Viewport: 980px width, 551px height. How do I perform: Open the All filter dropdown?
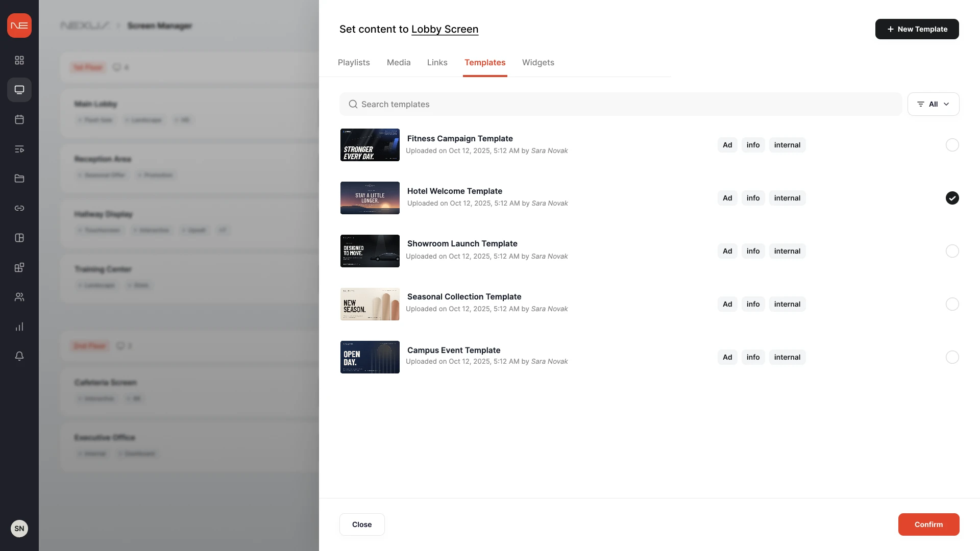(x=933, y=104)
